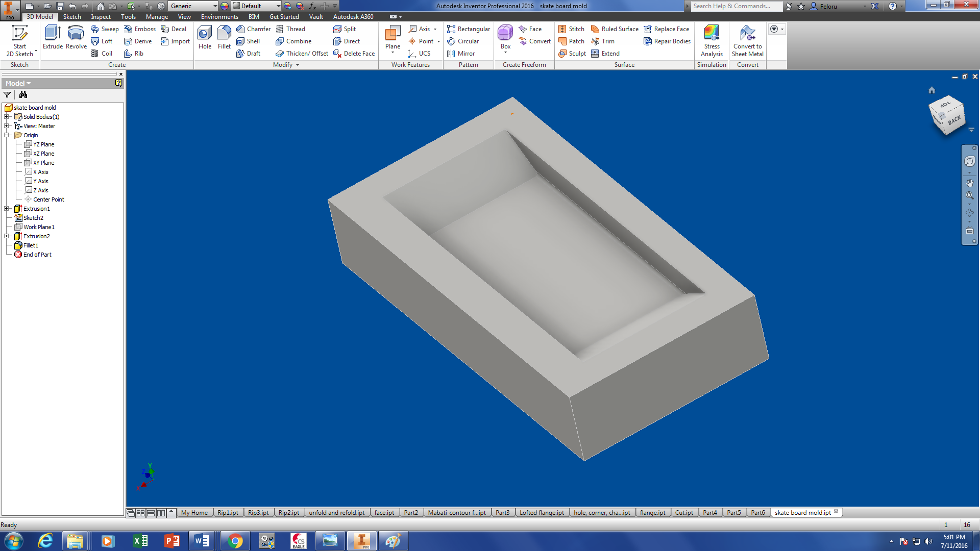The width and height of the screenshot is (980, 551).
Task: Click the Thicken/ Offset button
Action: coord(302,54)
